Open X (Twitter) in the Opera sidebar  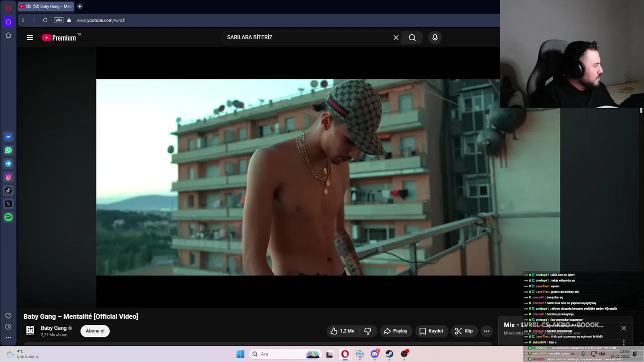pyautogui.click(x=8, y=204)
